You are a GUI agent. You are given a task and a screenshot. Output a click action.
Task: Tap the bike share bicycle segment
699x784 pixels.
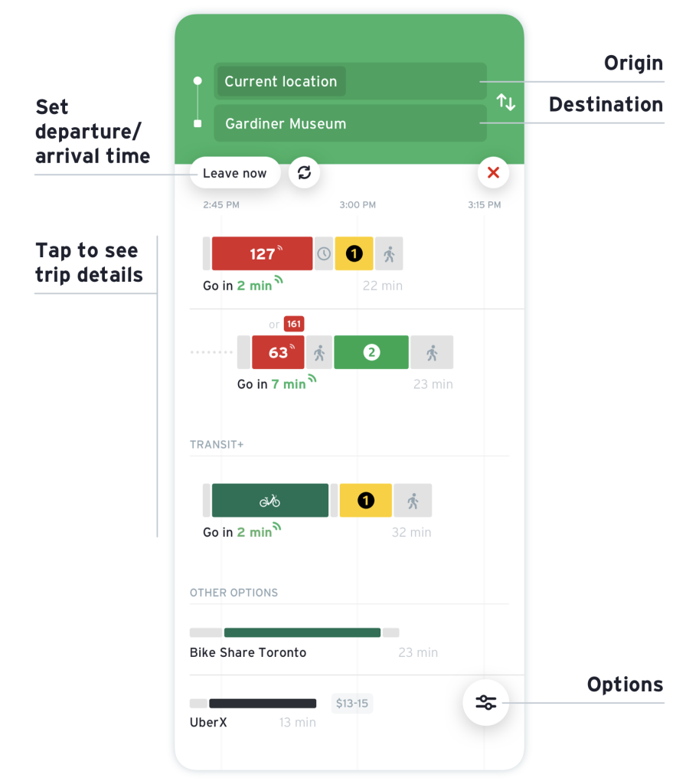pos(269,501)
